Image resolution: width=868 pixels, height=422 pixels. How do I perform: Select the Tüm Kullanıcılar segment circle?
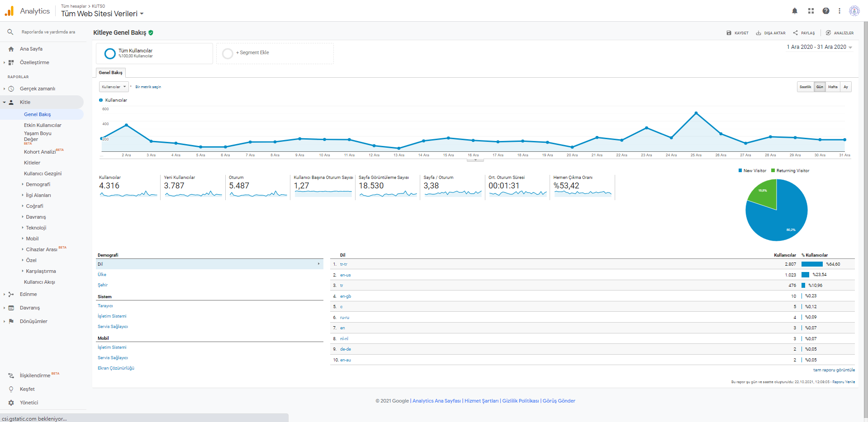click(x=110, y=53)
